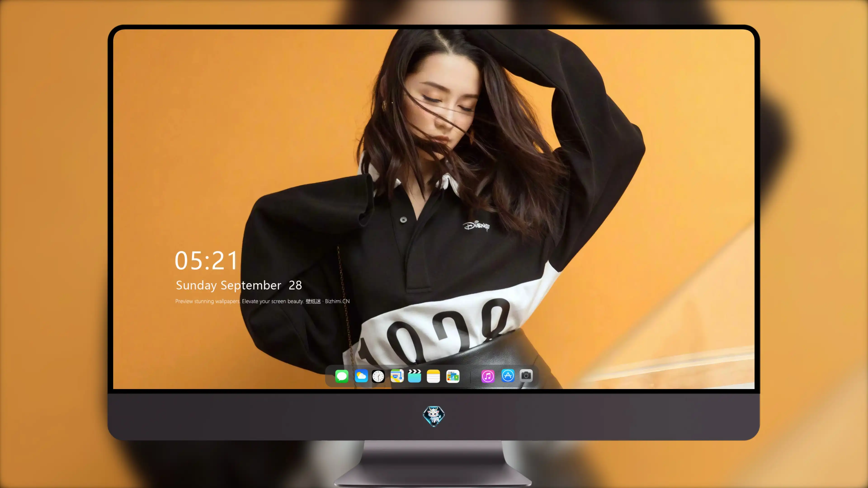868x488 pixels.
Task: Open the Maps app in the dock
Action: click(x=397, y=376)
